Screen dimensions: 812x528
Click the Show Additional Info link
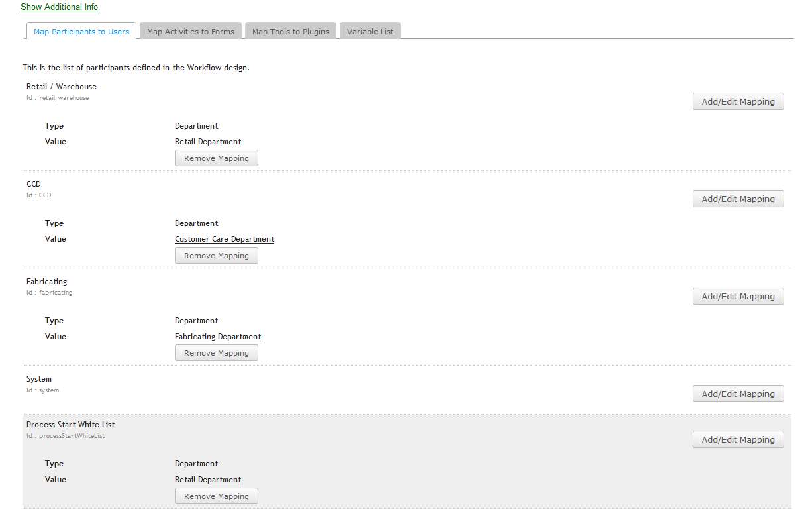tap(59, 7)
